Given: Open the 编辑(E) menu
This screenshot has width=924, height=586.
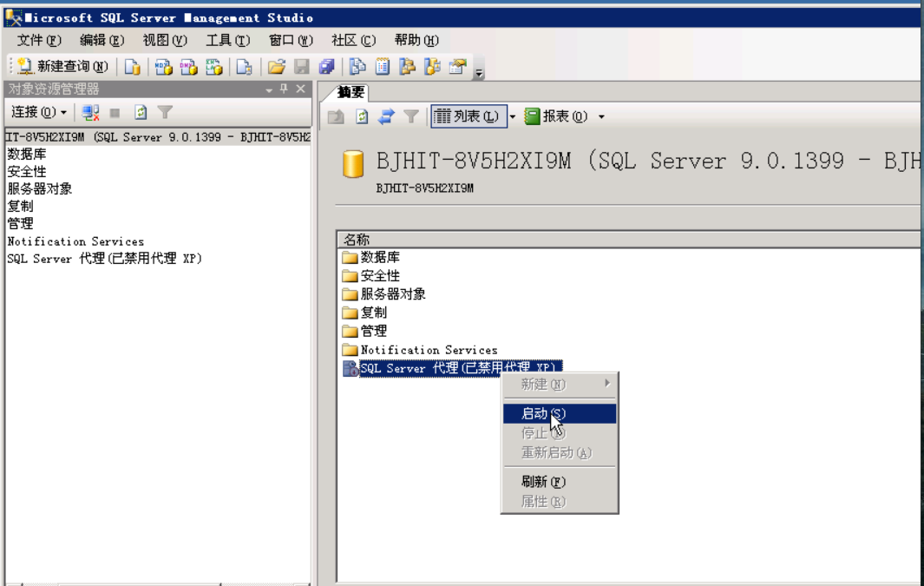Looking at the screenshot, I should (102, 40).
